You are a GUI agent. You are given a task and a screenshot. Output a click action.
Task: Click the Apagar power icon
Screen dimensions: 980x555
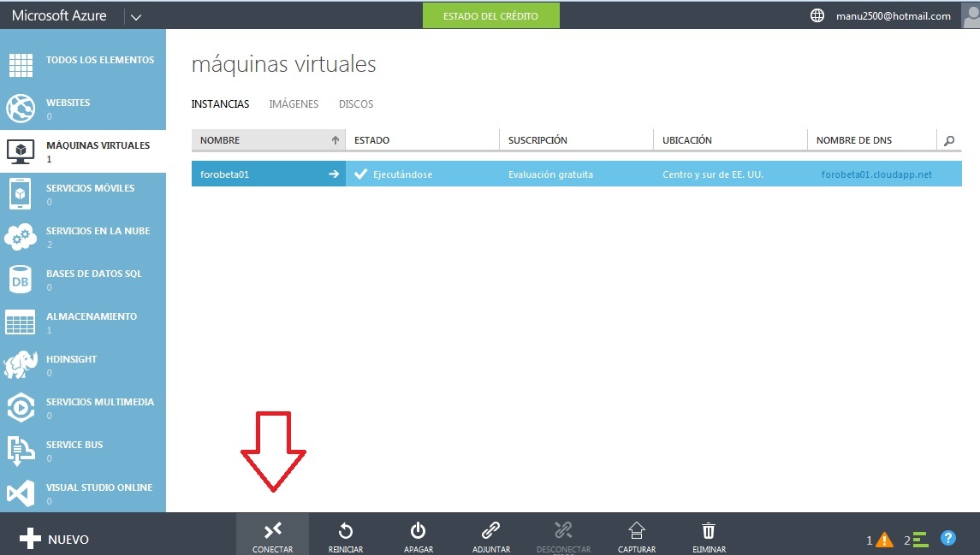[419, 531]
